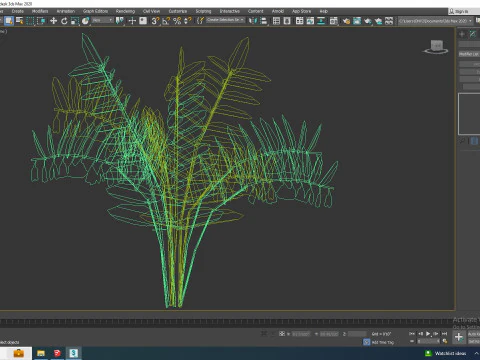Open the Graph Editors menu
The width and height of the screenshot is (480, 360).
95,11
